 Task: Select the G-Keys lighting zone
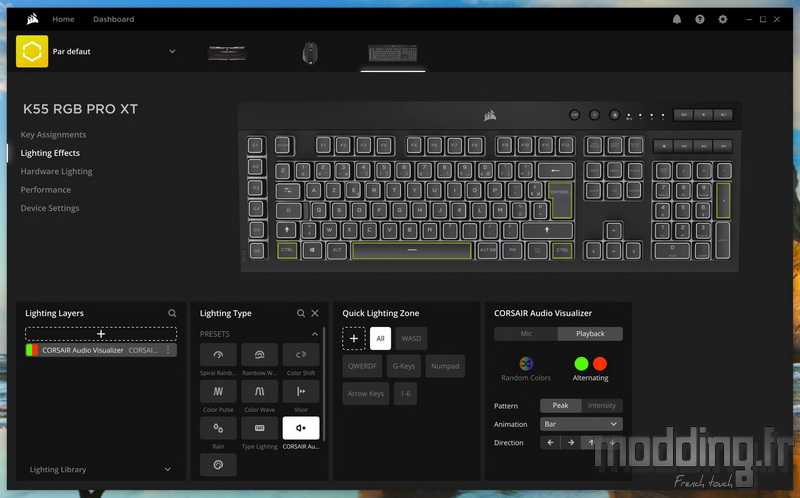click(404, 366)
